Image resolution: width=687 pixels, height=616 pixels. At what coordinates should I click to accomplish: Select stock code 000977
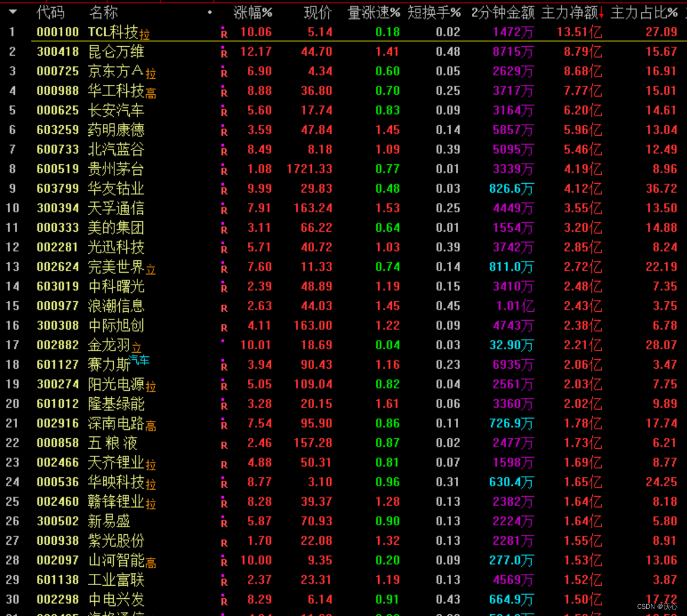(x=57, y=307)
